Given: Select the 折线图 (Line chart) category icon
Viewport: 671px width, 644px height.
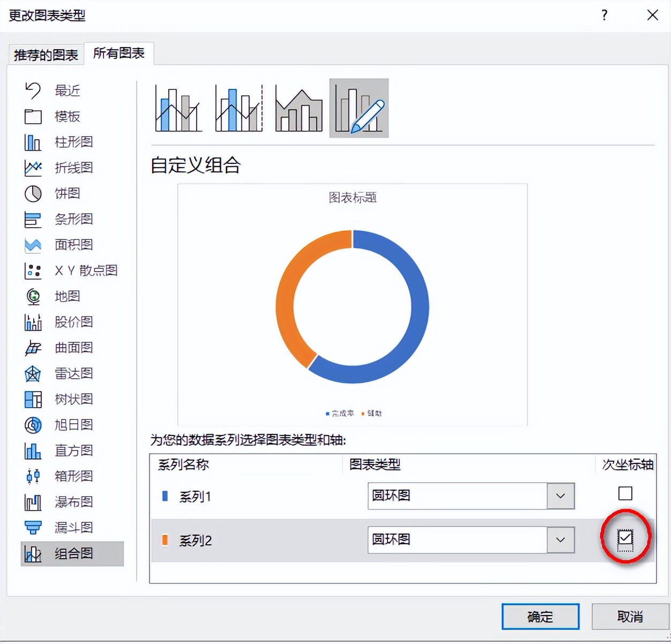Looking at the screenshot, I should click(x=32, y=168).
